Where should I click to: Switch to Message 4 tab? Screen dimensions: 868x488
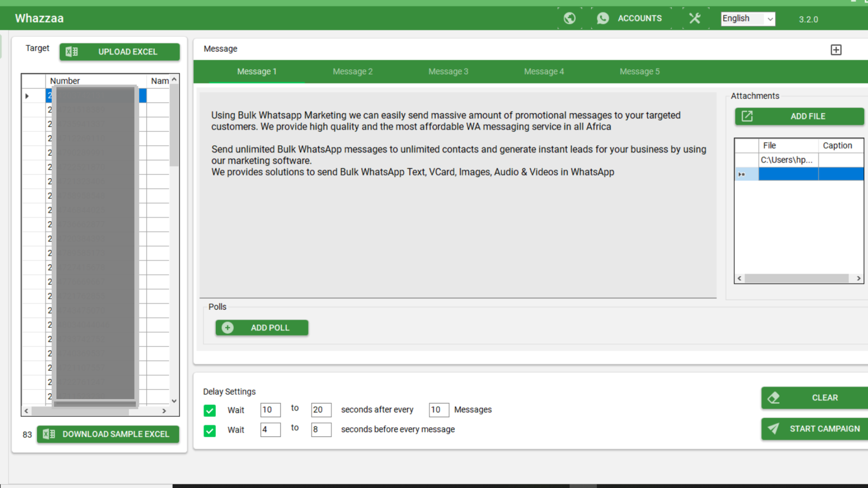(x=544, y=72)
